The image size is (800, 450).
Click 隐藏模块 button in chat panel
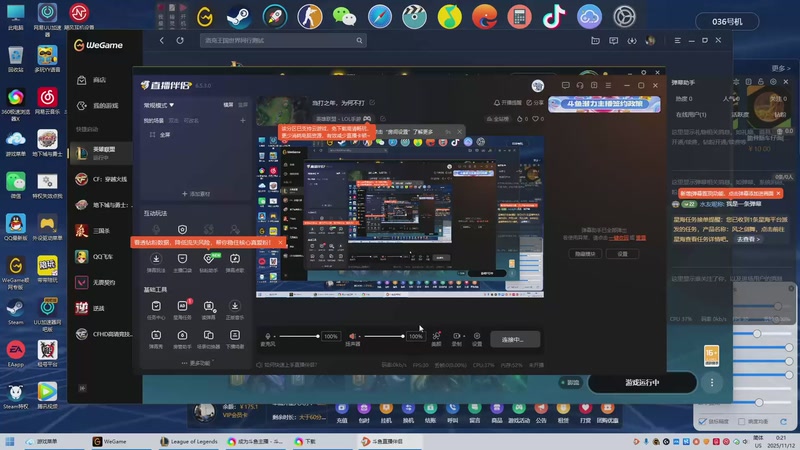point(585,254)
